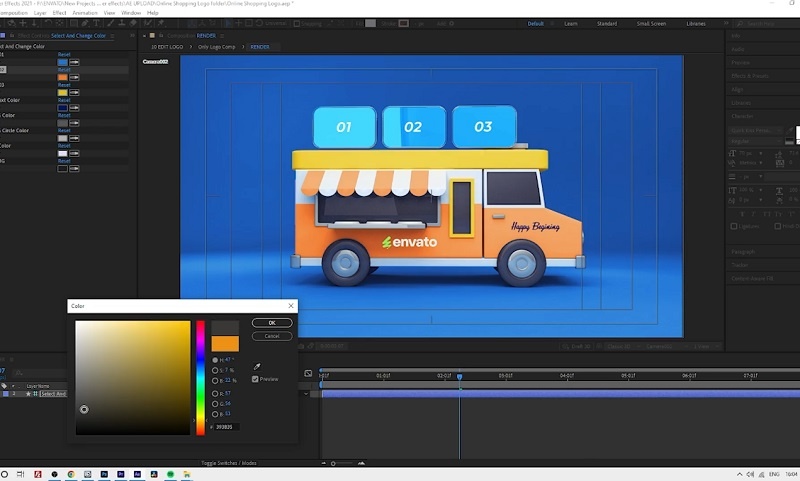Click the orange color eyedropper in Effect Controls

74,76
